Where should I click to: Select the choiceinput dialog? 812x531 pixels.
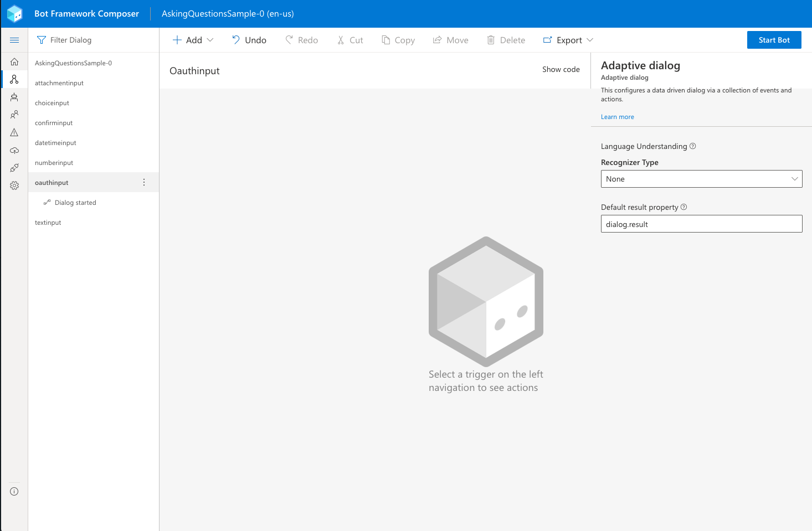click(94, 103)
